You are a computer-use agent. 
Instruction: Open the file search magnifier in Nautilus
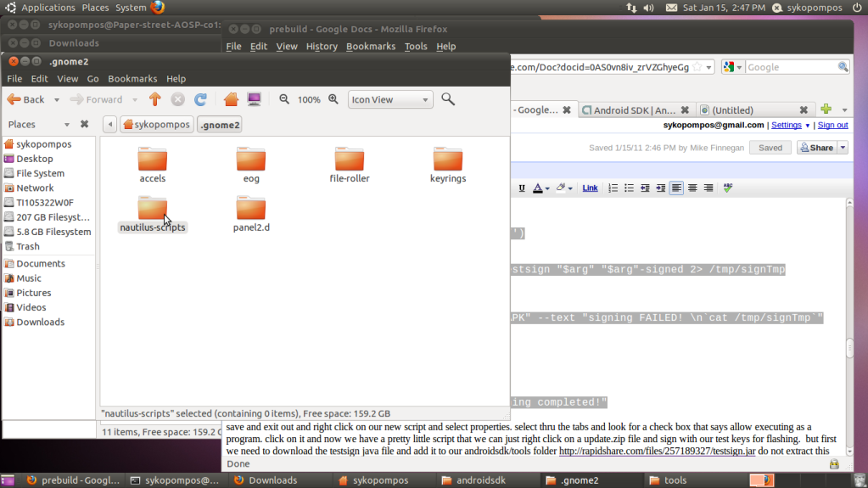448,99
